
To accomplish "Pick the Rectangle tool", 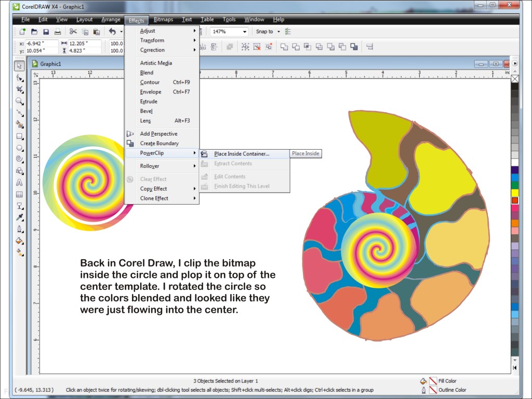I will (x=19, y=136).
